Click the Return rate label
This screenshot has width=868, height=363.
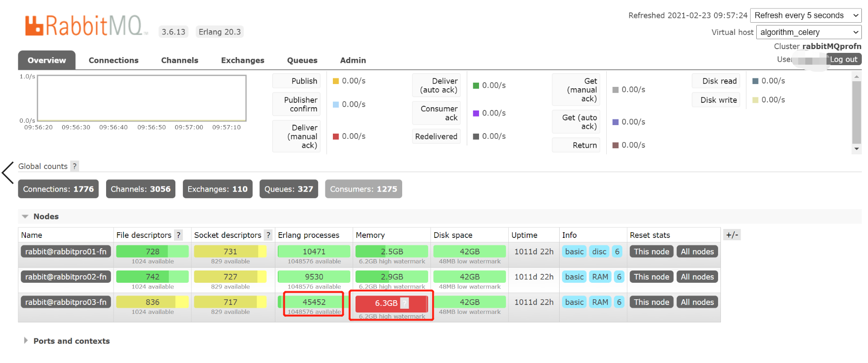coord(576,145)
